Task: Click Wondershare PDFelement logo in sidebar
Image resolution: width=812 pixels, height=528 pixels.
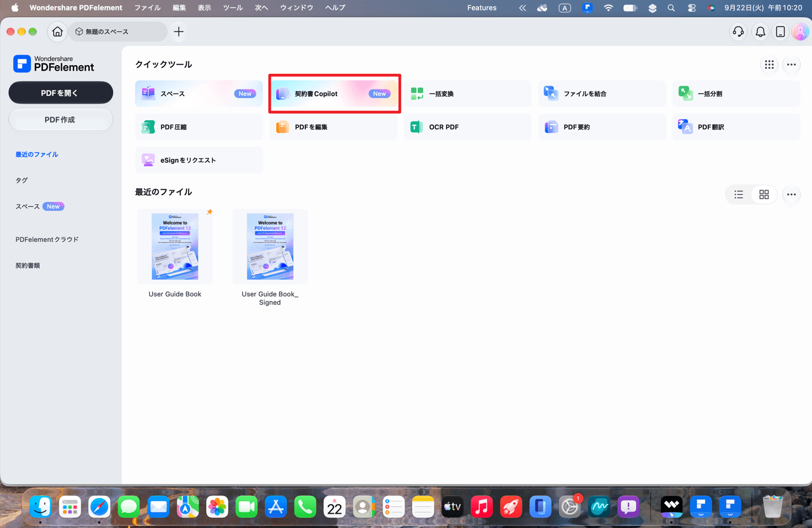Action: pos(54,63)
